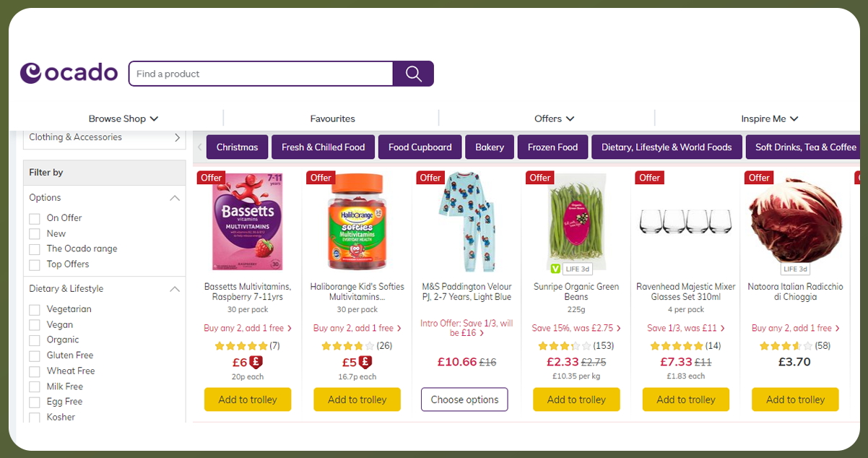Enable the On Offer filter checkbox
The width and height of the screenshot is (868, 458).
pos(35,218)
